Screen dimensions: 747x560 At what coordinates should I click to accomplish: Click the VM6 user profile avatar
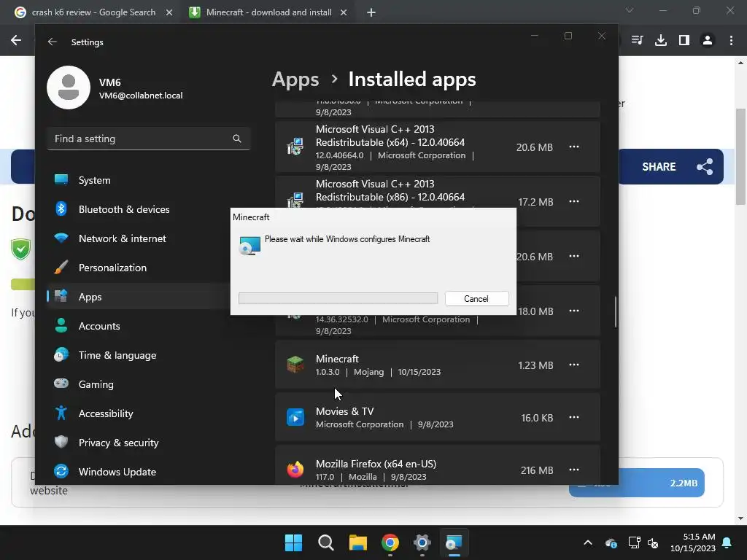click(x=69, y=87)
